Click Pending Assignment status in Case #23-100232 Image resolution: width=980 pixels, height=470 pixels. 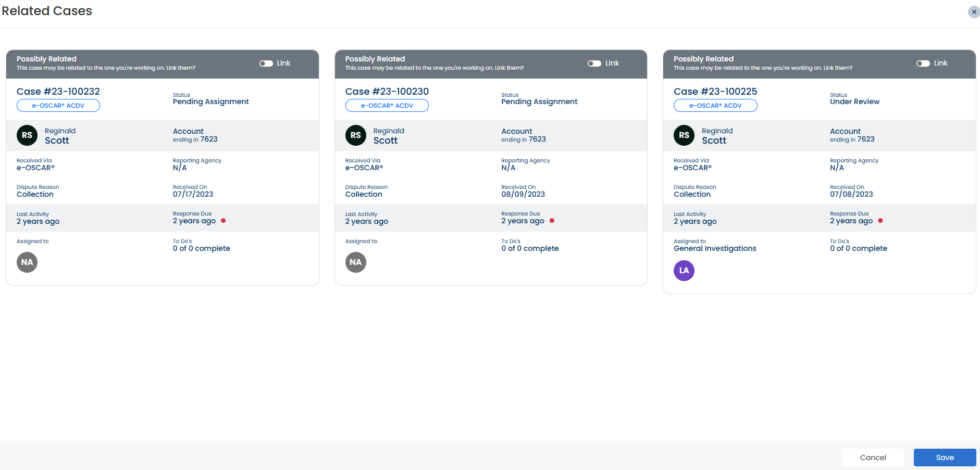[211, 102]
